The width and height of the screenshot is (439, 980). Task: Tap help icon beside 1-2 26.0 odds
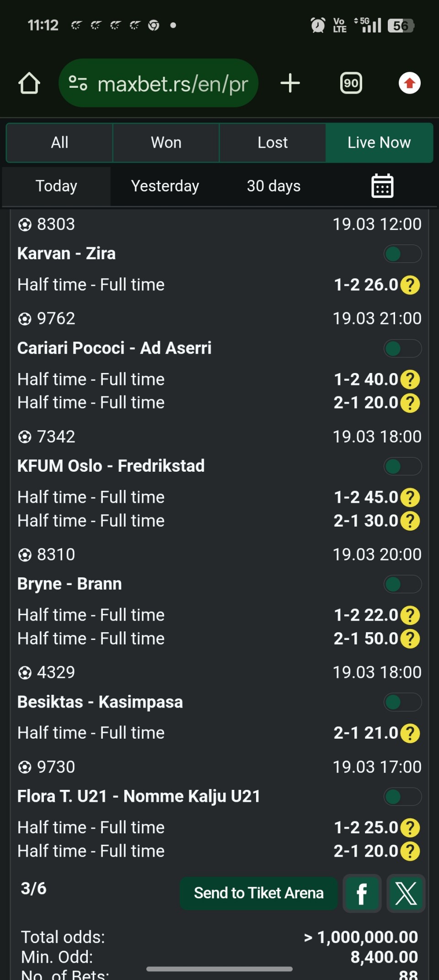pyautogui.click(x=410, y=285)
